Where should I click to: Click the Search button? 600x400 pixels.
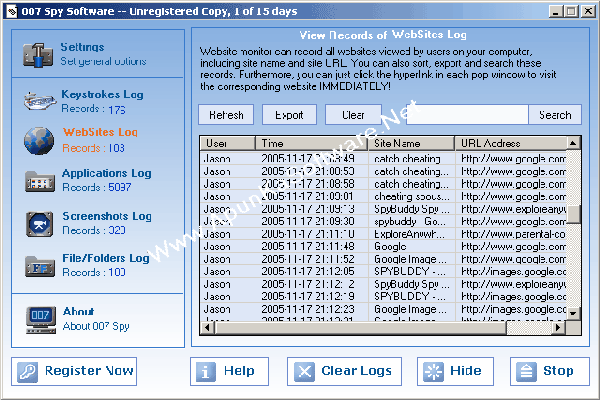tap(555, 115)
